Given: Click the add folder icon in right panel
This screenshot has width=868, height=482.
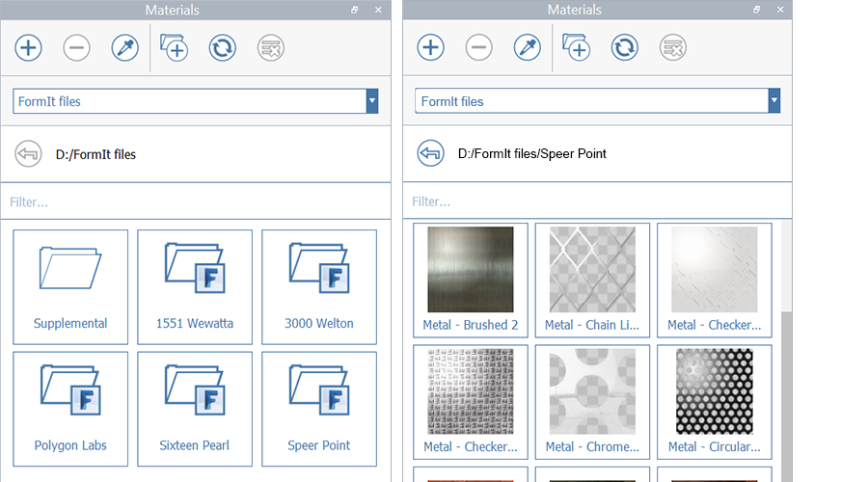Looking at the screenshot, I should (576, 47).
